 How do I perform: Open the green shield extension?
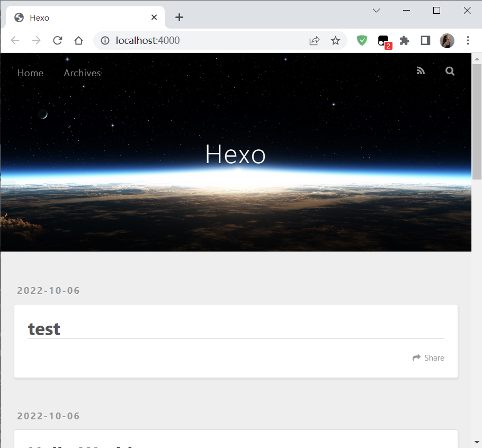point(362,40)
